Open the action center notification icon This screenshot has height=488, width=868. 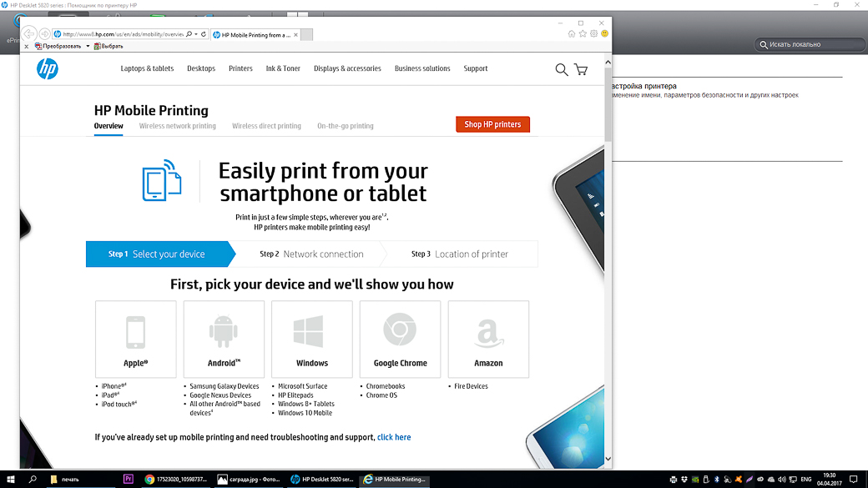click(854, 479)
